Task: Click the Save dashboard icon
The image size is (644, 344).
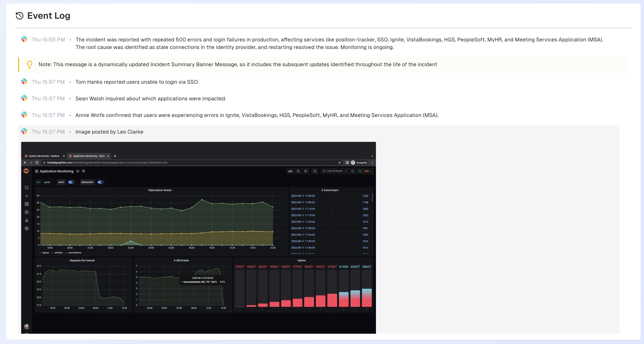Action: pos(298,171)
